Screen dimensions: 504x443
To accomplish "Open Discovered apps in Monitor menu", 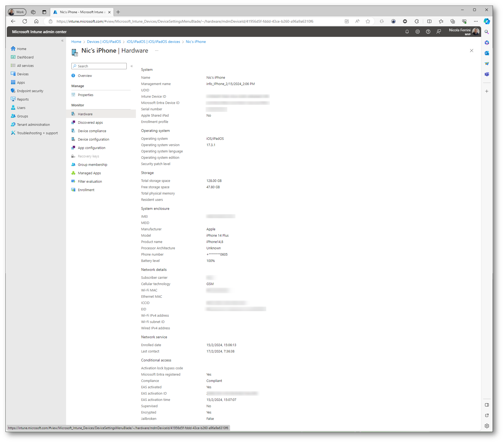I will (x=90, y=123).
